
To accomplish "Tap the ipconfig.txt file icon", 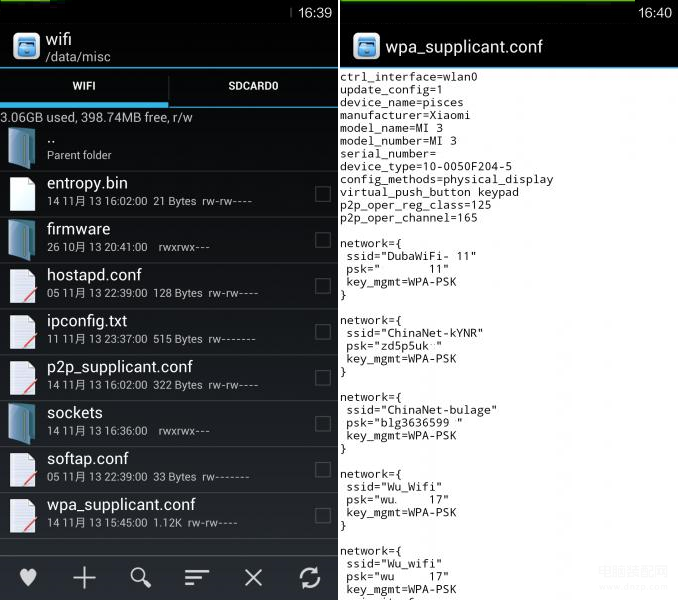I will click(22, 332).
